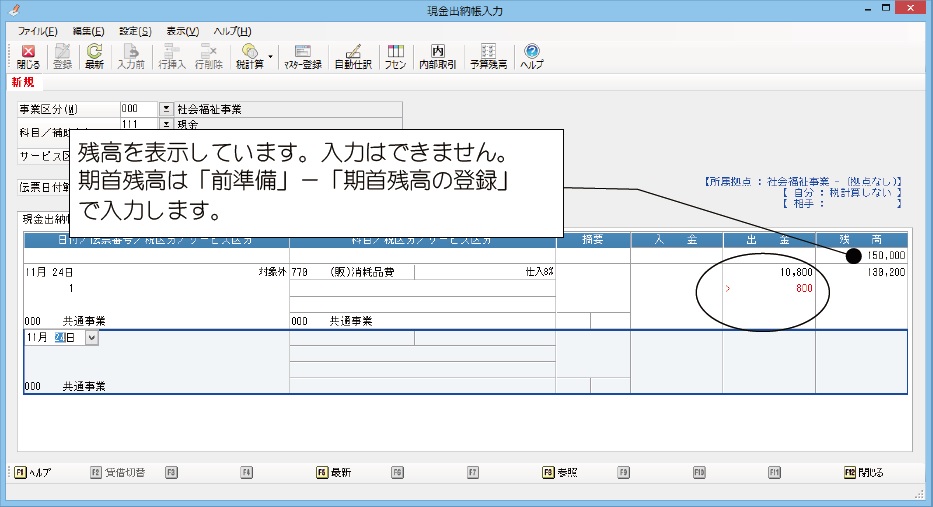
Task: Open the 事業区分 dropdown list
Action: coord(166,109)
